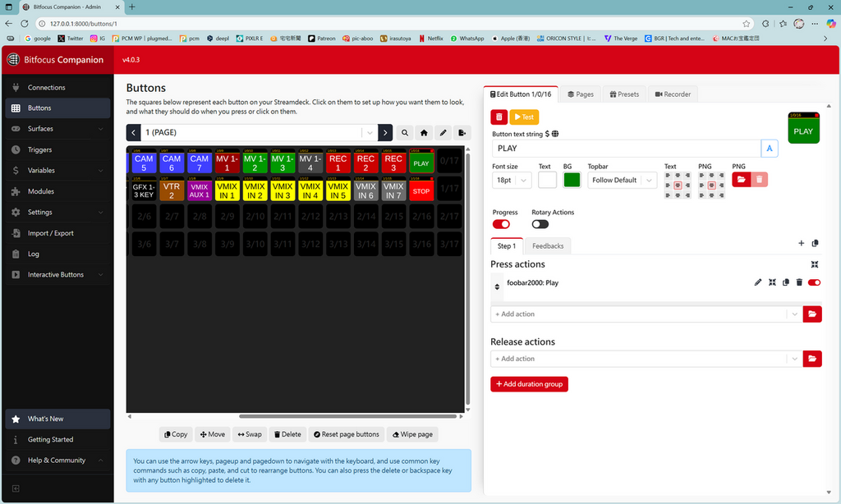Open variables picker globe icon near text string
Viewport: 841px width, 504px height.
click(555, 134)
